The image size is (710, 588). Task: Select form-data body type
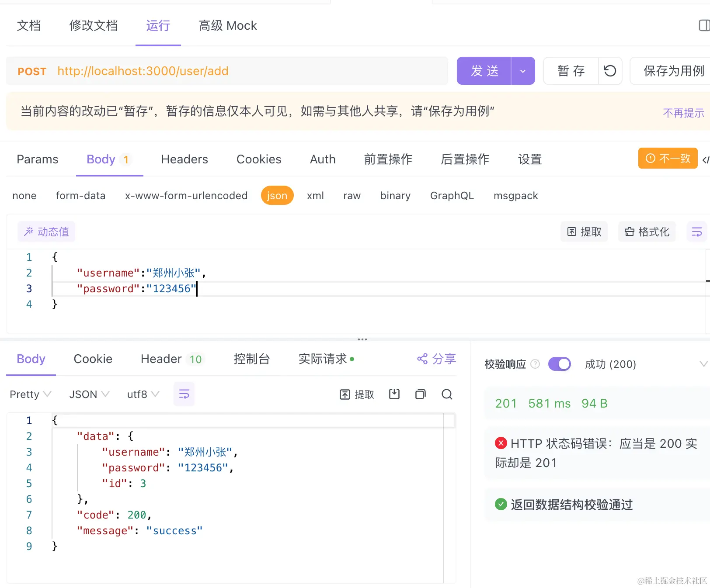tap(80, 196)
